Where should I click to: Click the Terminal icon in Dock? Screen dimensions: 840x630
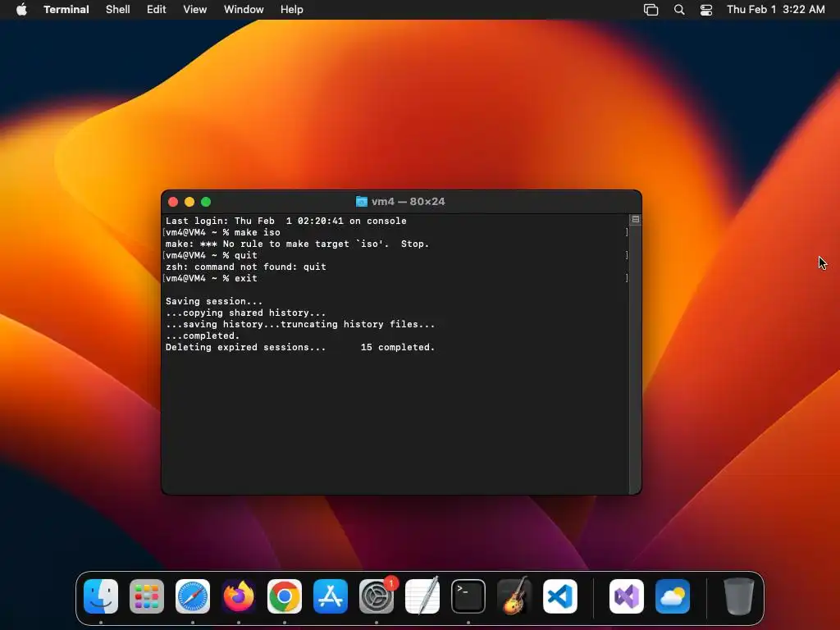[x=468, y=596]
